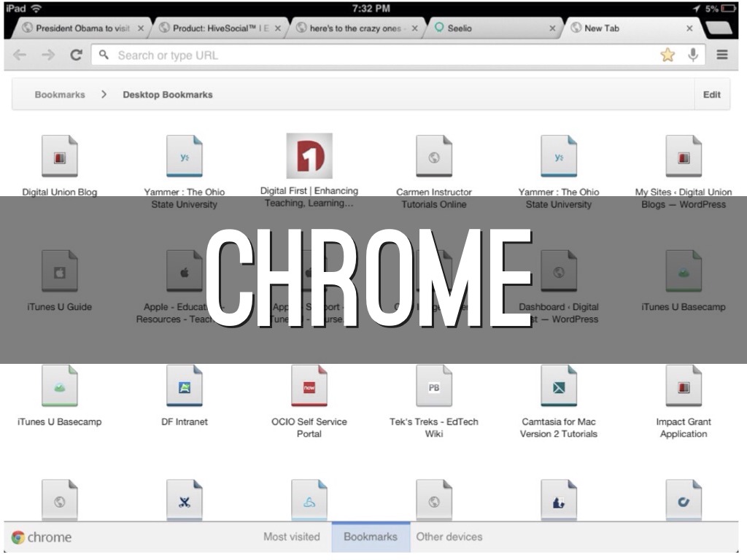Activate voice search microphone icon

point(692,55)
